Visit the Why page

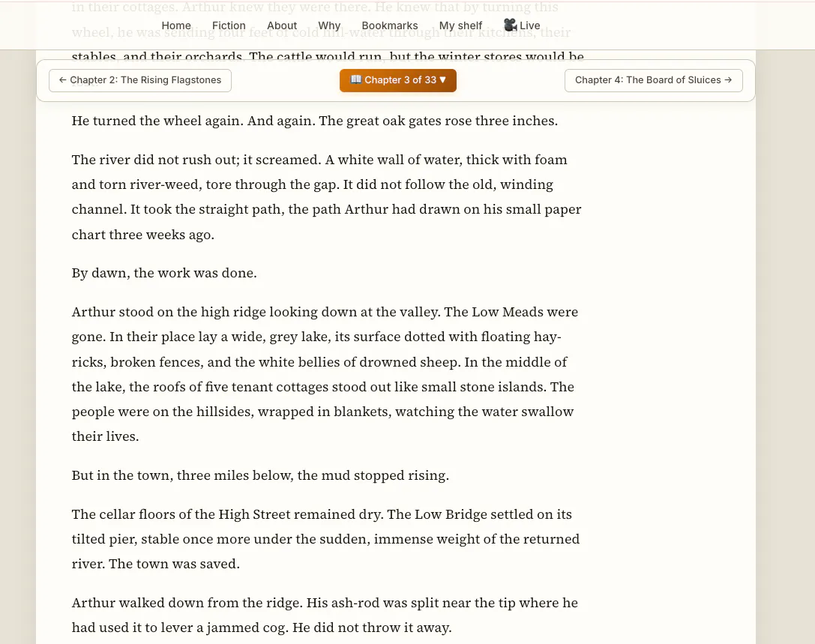point(329,25)
